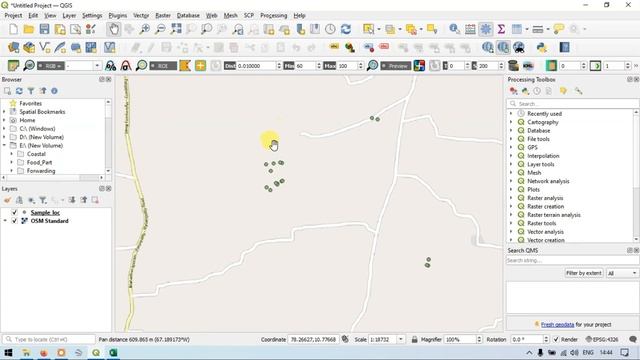Toggle visibility of Sample_loc layer
Screen dimensions: 640x360
pos(15,212)
